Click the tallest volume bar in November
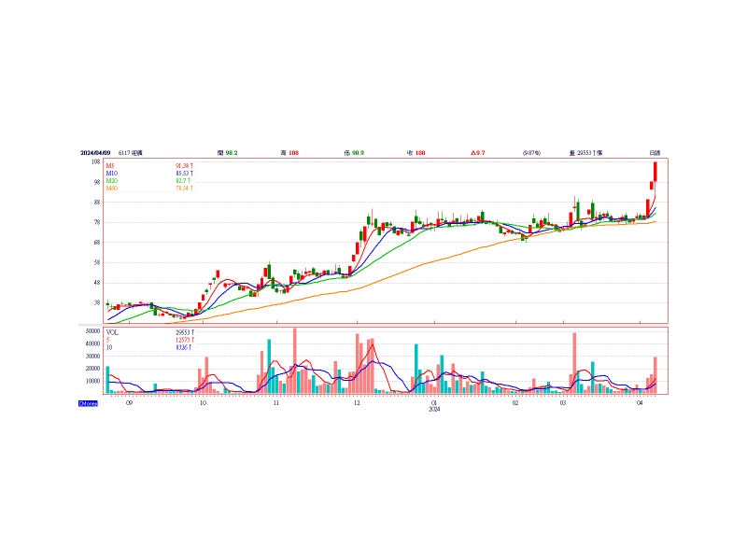 click(x=295, y=360)
